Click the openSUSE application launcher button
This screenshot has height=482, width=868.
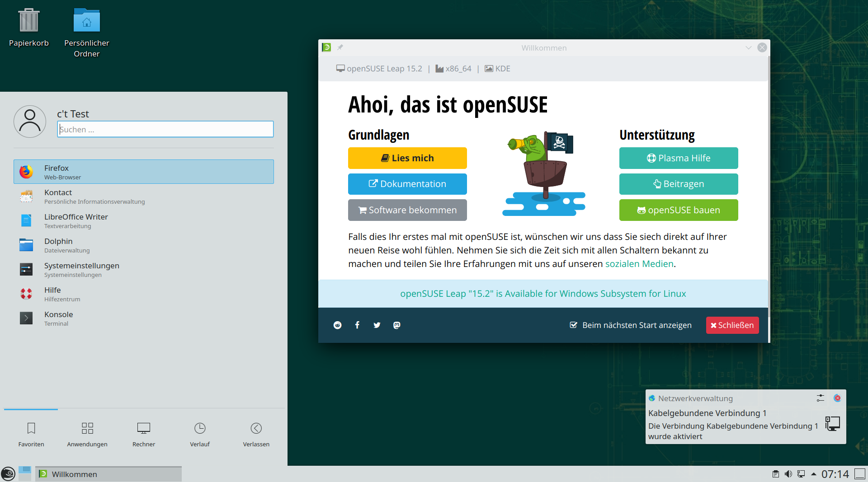8,474
